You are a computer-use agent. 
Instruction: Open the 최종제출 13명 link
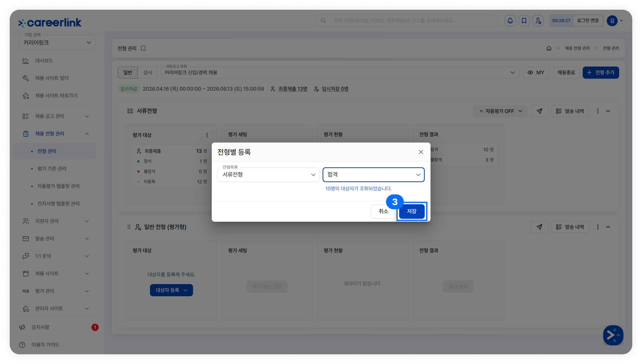[293, 89]
